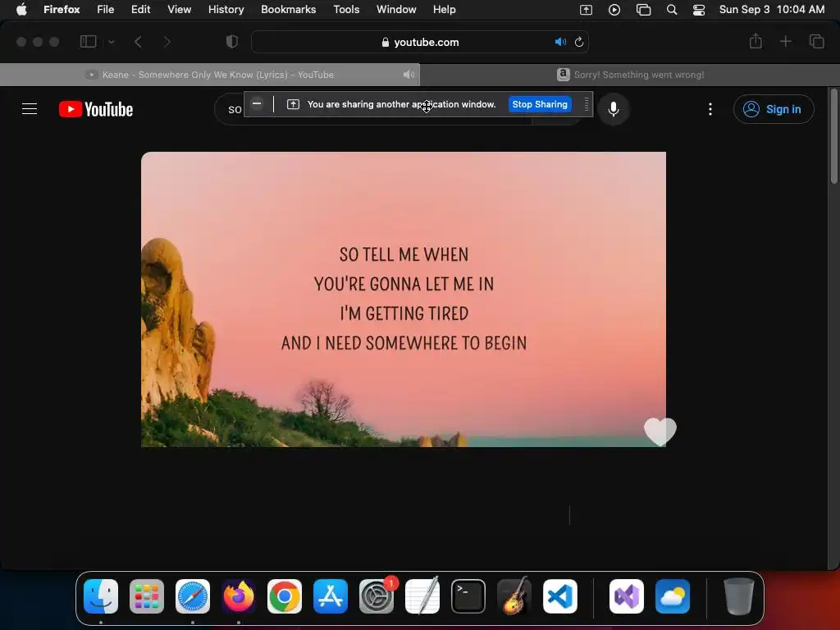Open the Tools menu
The height and width of the screenshot is (630, 840).
tap(346, 9)
